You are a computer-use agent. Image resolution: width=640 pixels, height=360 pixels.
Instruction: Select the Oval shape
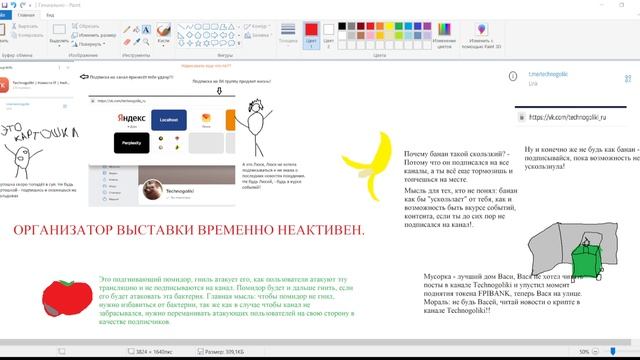coord(198,27)
